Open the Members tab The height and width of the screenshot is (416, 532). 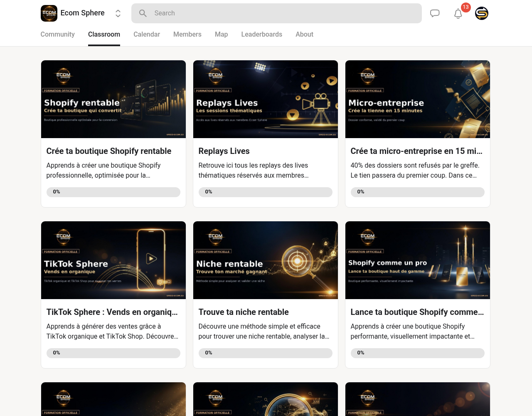[x=187, y=35]
